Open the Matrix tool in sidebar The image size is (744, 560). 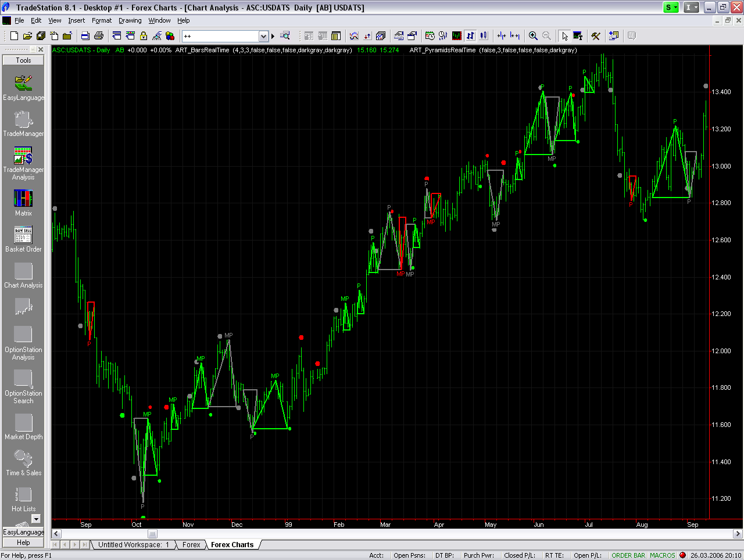tap(23, 199)
